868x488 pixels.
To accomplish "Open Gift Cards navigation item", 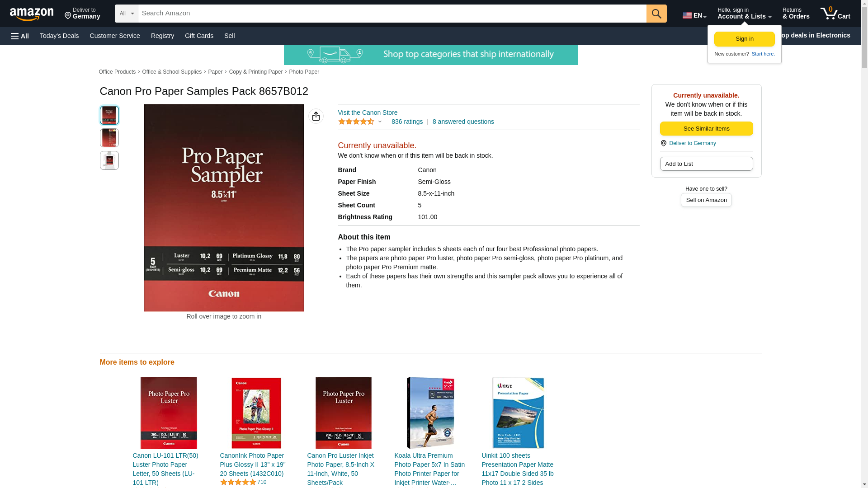I will click(199, 36).
